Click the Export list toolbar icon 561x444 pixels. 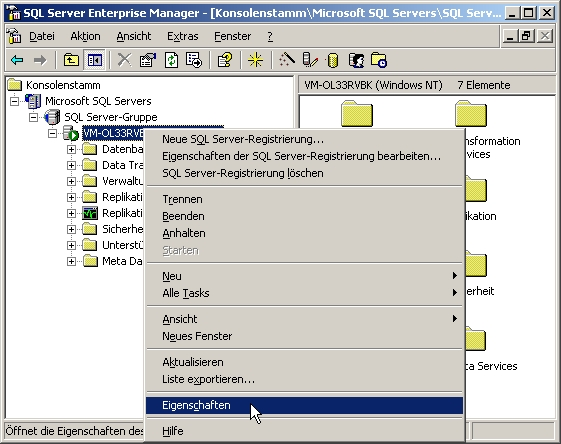coord(194,60)
